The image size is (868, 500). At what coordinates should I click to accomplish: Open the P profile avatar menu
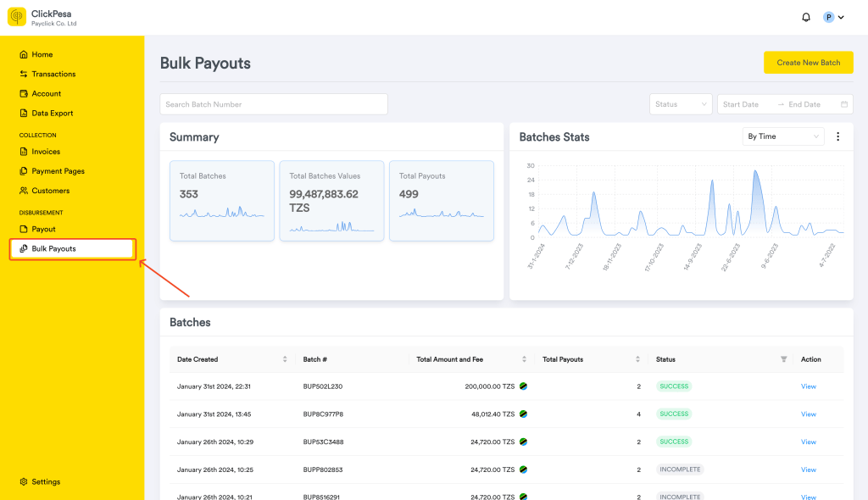coord(829,17)
